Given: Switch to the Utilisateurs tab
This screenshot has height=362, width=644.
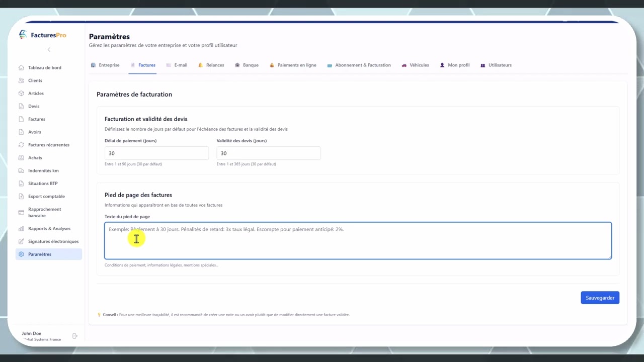Looking at the screenshot, I should pyautogui.click(x=496, y=65).
